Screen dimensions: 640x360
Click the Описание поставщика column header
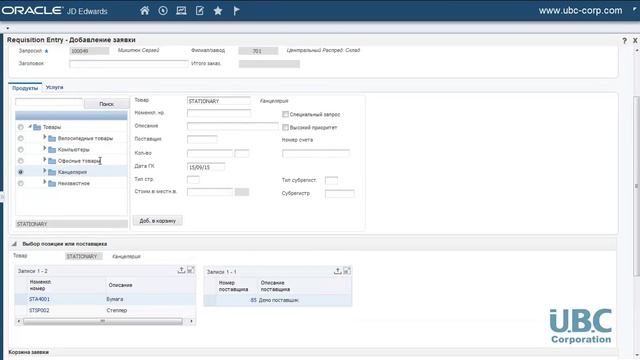coord(276,286)
